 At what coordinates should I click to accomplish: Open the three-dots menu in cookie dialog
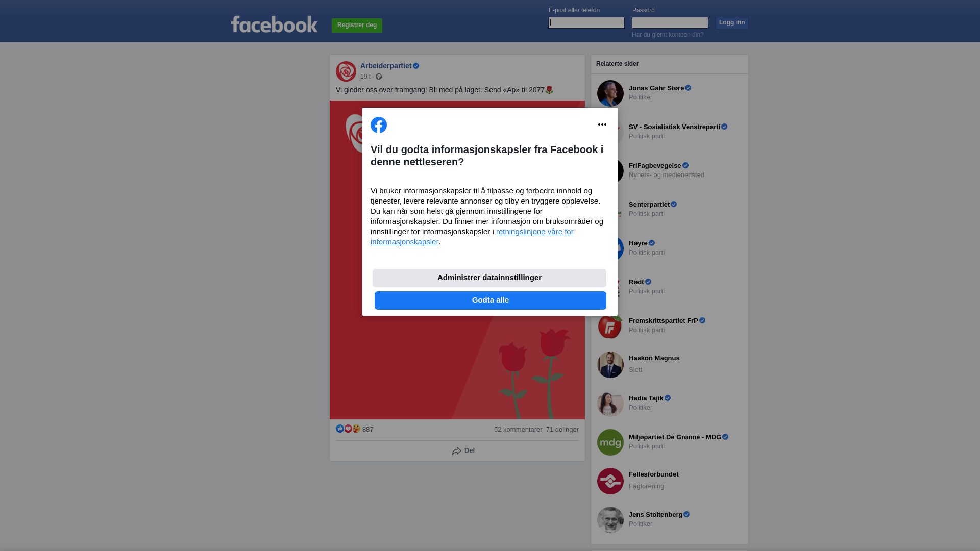(602, 124)
